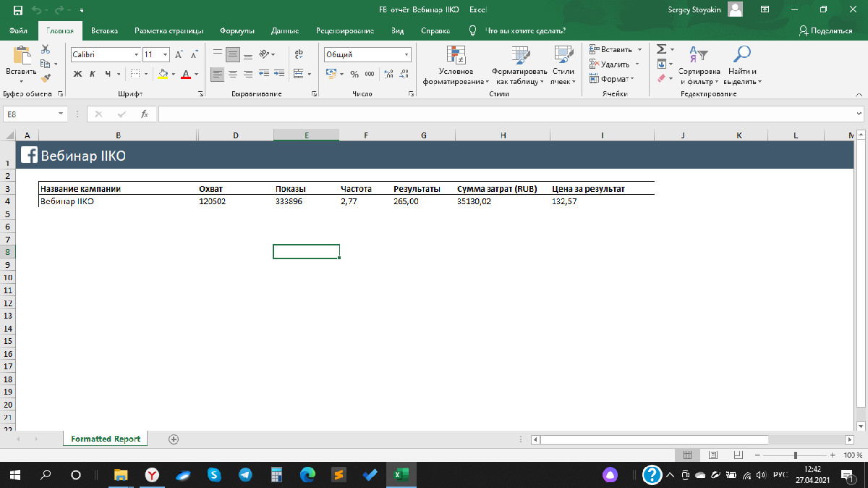The width and height of the screenshot is (868, 488).
Task: Click the Поделиться share button
Action: tap(825, 31)
